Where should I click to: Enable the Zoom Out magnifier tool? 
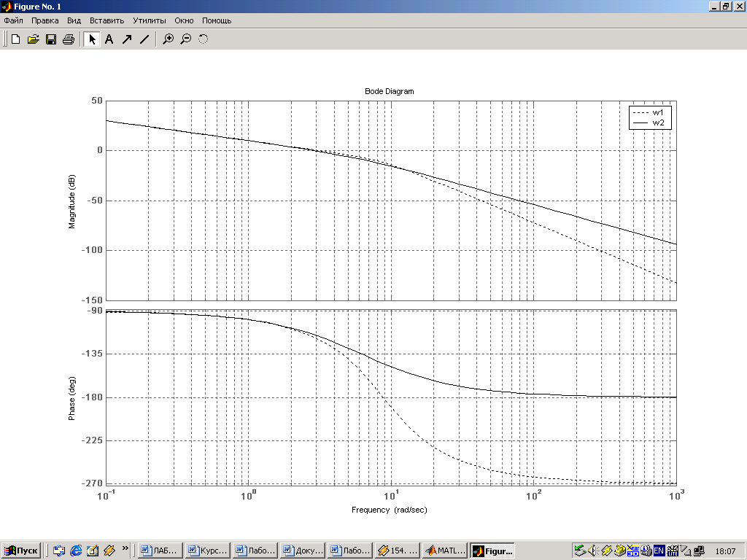tap(186, 39)
